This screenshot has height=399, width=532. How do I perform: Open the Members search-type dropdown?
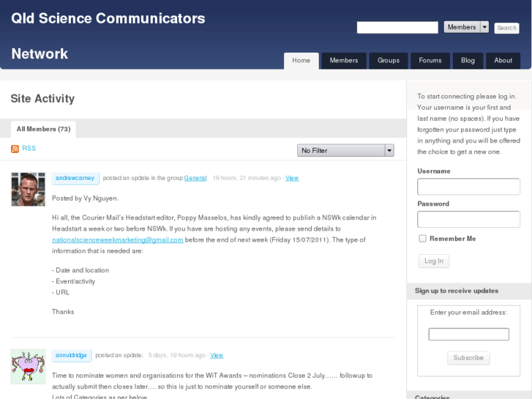point(466,27)
